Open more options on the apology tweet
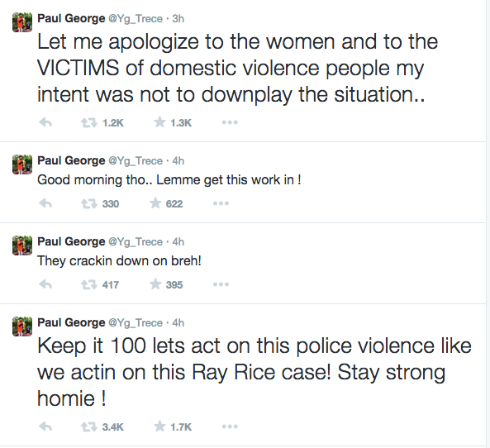Screen dimensions: 490x448 230,122
